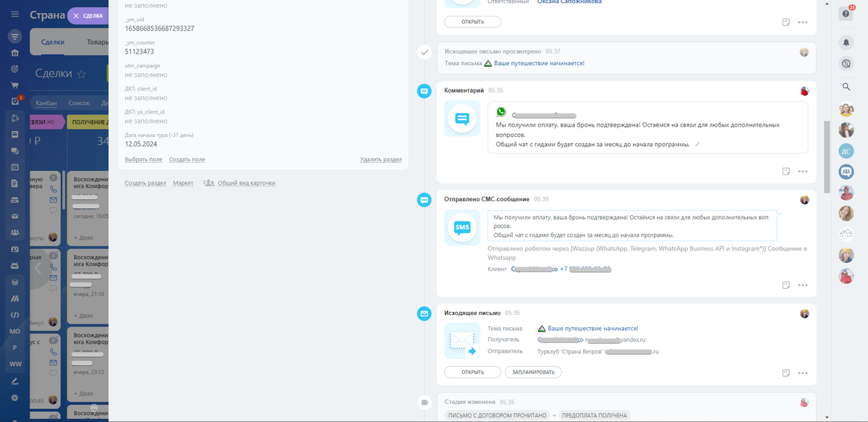Open more options for top Ответственный entry

[802, 22]
